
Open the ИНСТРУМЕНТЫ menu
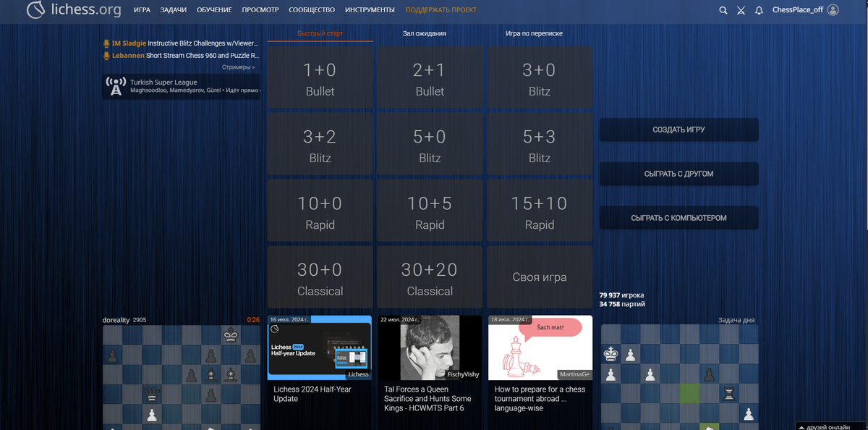pos(370,10)
